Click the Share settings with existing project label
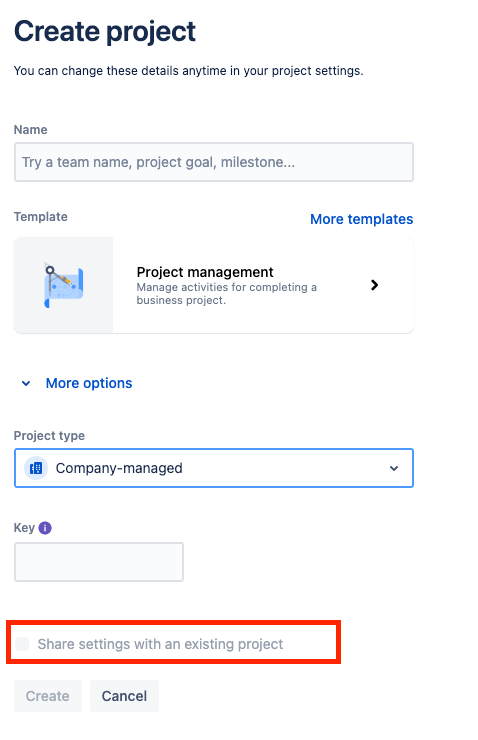478x740 pixels. pyautogui.click(x=160, y=644)
